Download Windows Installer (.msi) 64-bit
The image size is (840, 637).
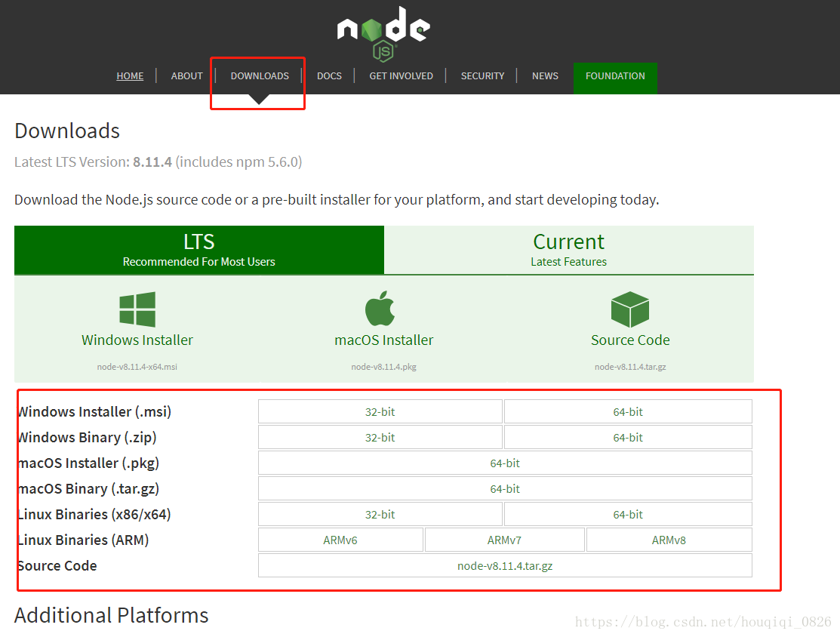point(628,412)
